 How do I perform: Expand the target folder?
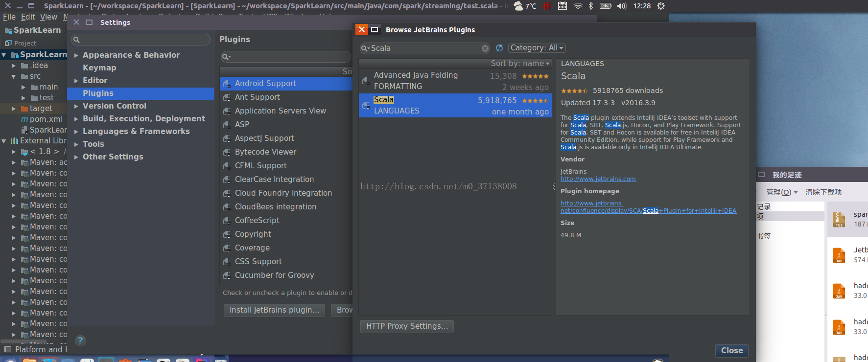click(14, 109)
